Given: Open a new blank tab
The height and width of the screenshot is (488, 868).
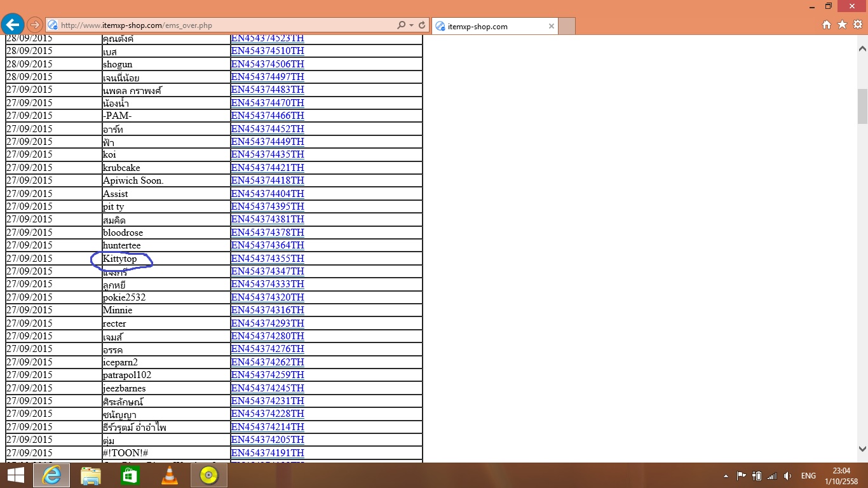Looking at the screenshot, I should click(567, 26).
